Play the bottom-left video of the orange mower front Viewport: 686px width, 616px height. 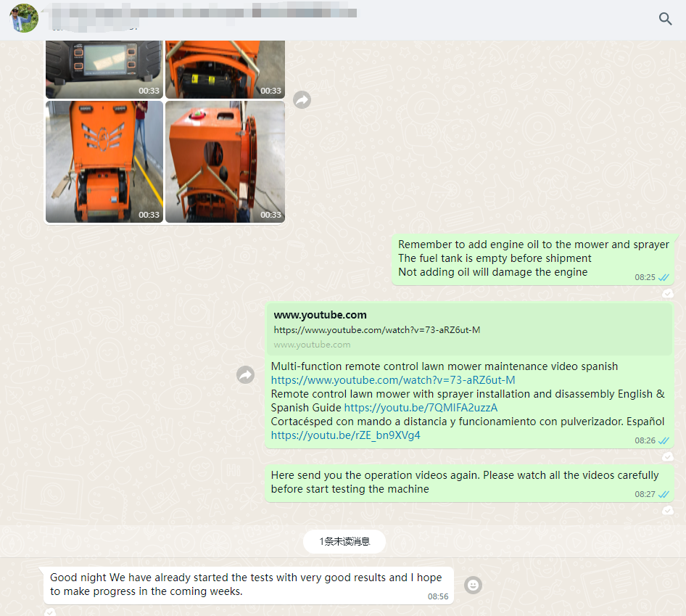click(104, 162)
